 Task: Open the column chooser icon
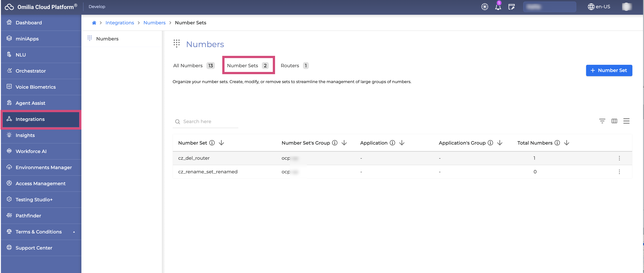point(614,121)
